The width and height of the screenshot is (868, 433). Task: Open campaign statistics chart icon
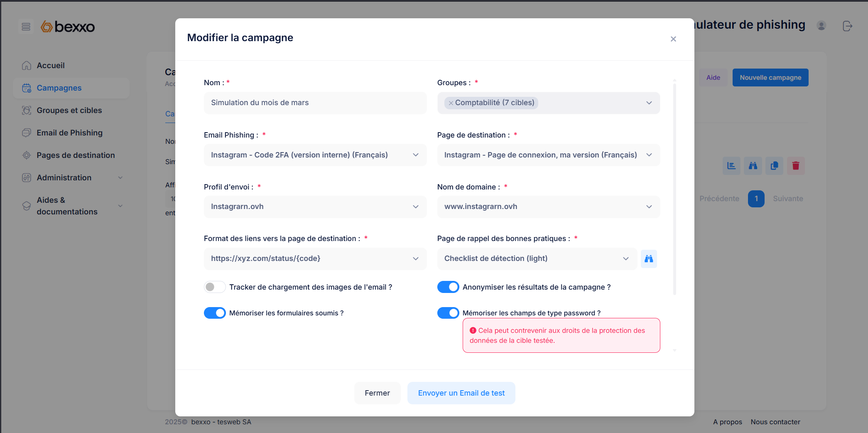731,166
